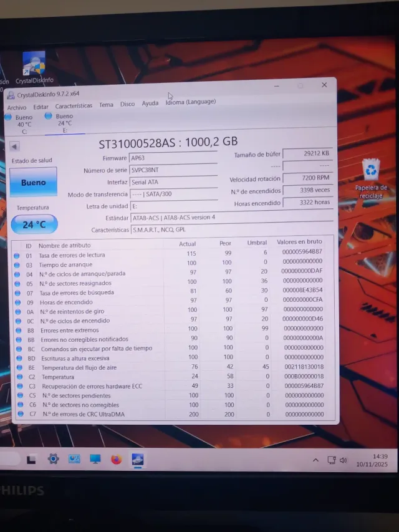The image size is (399, 532).
Task: Select row Horas de encendido
Action: coord(173,301)
